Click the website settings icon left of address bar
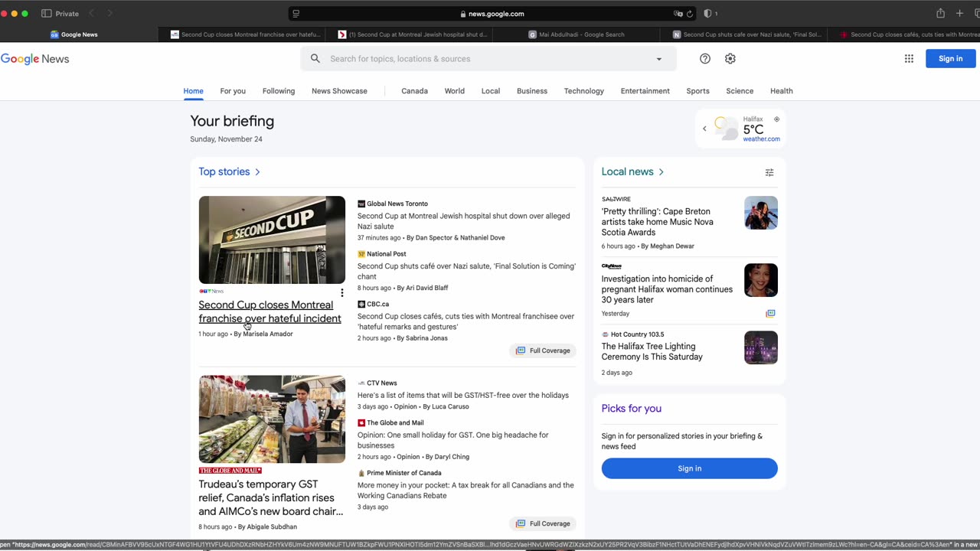The height and width of the screenshot is (551, 980). click(296, 14)
